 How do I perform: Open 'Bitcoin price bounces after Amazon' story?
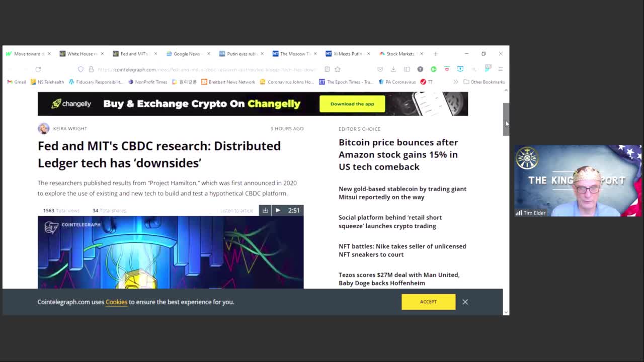(x=398, y=154)
